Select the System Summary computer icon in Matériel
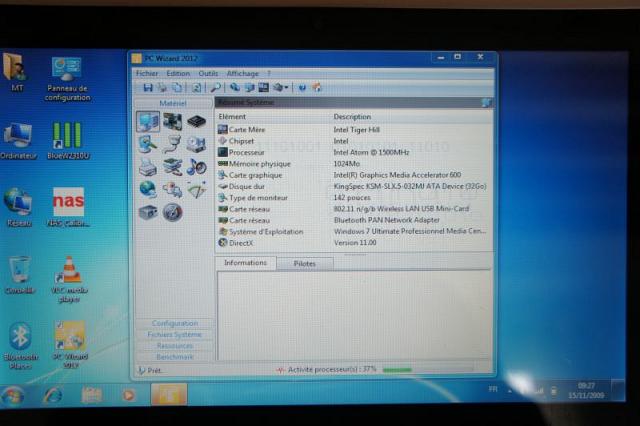 [148, 121]
